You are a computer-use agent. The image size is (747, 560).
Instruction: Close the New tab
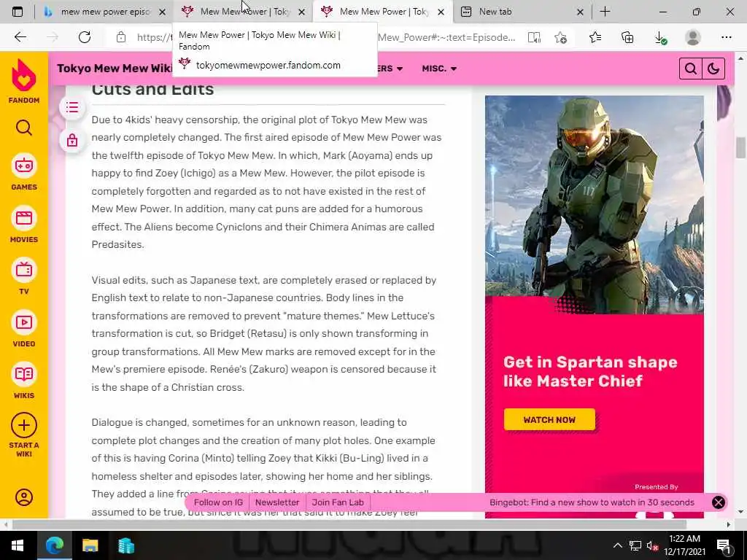[x=580, y=12]
